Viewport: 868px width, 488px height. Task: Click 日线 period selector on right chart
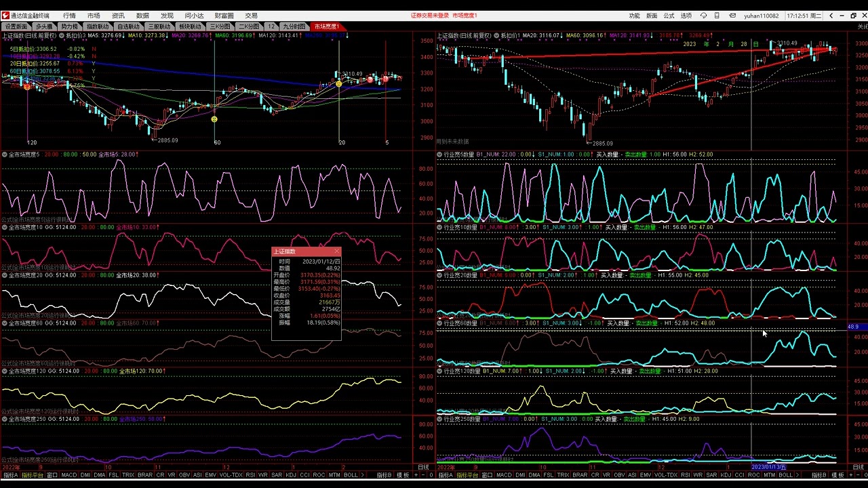pos(858,467)
